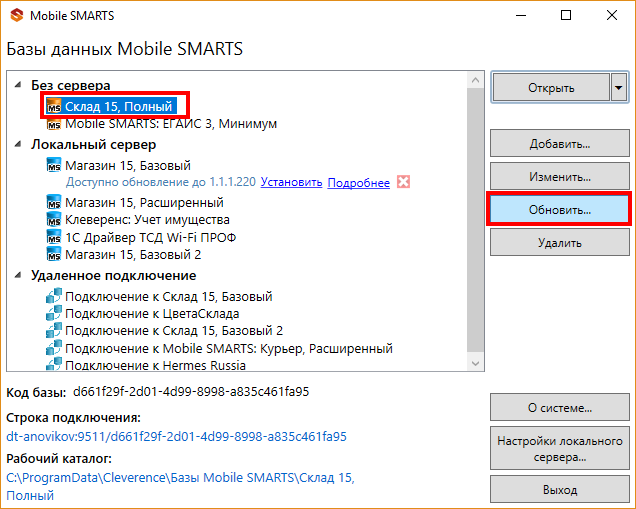This screenshot has width=636, height=509.
Task: Click the Обновить... button
Action: pos(560,210)
